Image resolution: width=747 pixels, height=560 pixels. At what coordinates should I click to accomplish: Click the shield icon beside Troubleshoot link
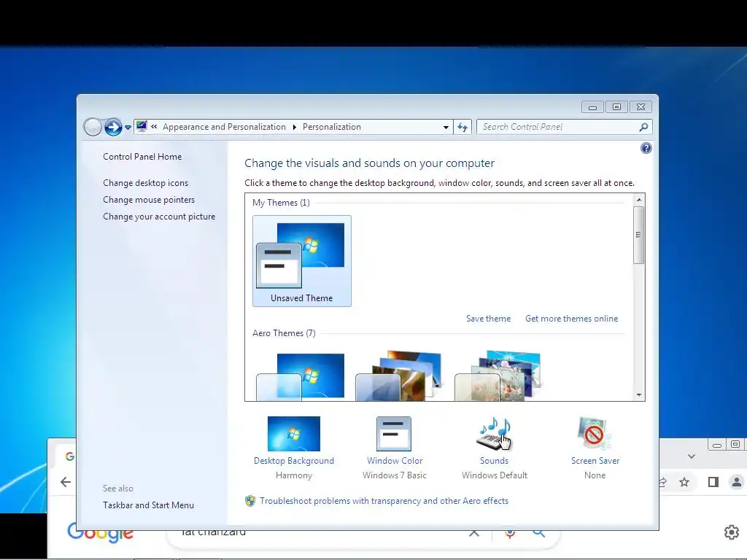coord(250,501)
